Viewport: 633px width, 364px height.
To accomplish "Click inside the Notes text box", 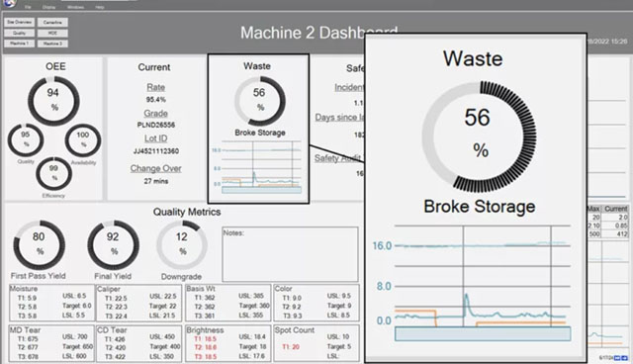I will pyautogui.click(x=290, y=254).
